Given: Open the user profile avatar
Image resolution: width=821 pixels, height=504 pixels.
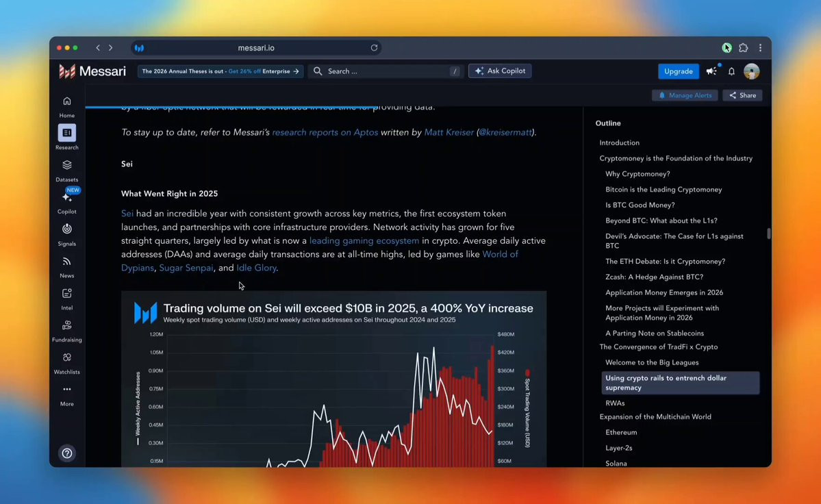Looking at the screenshot, I should point(751,71).
